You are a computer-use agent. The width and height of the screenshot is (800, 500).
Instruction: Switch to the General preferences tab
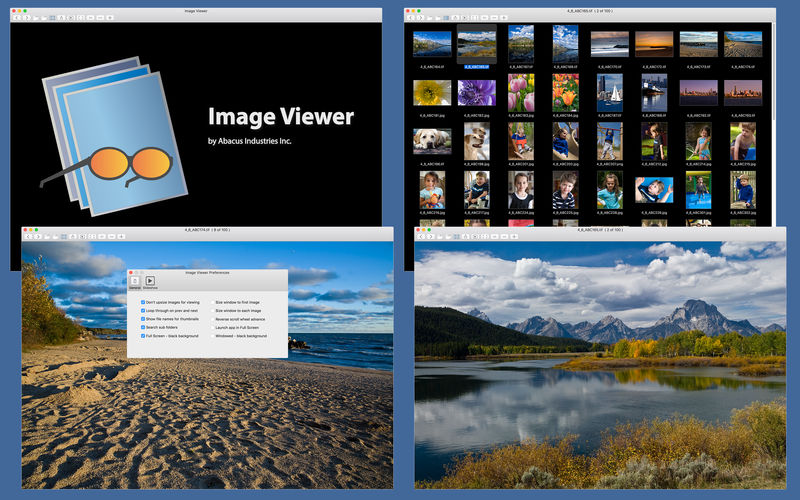135,283
